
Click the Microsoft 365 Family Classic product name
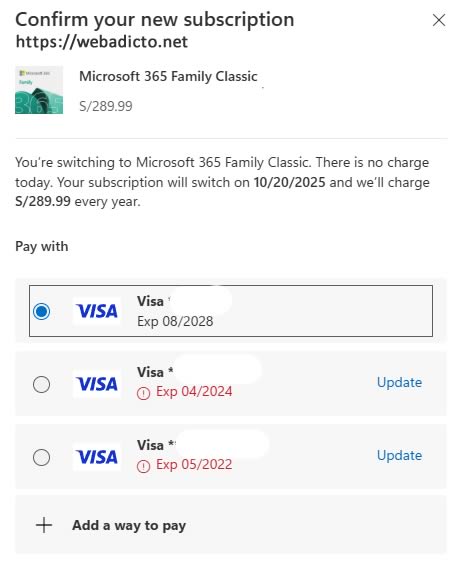coord(168,76)
